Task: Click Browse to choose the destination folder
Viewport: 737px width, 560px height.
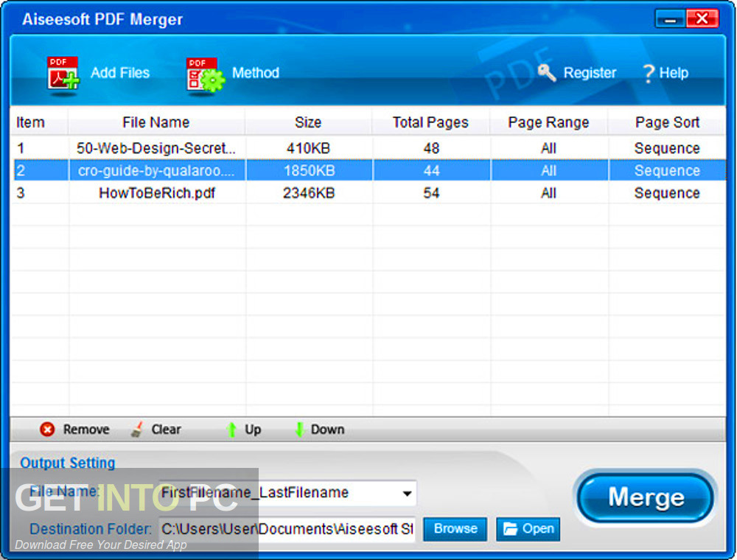Action: click(455, 529)
